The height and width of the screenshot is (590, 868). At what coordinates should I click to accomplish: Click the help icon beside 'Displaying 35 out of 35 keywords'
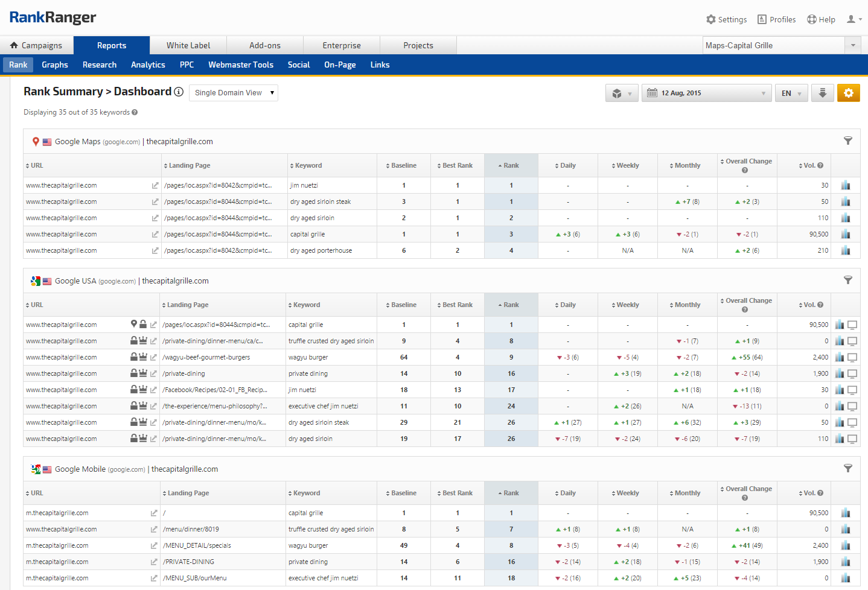135,112
